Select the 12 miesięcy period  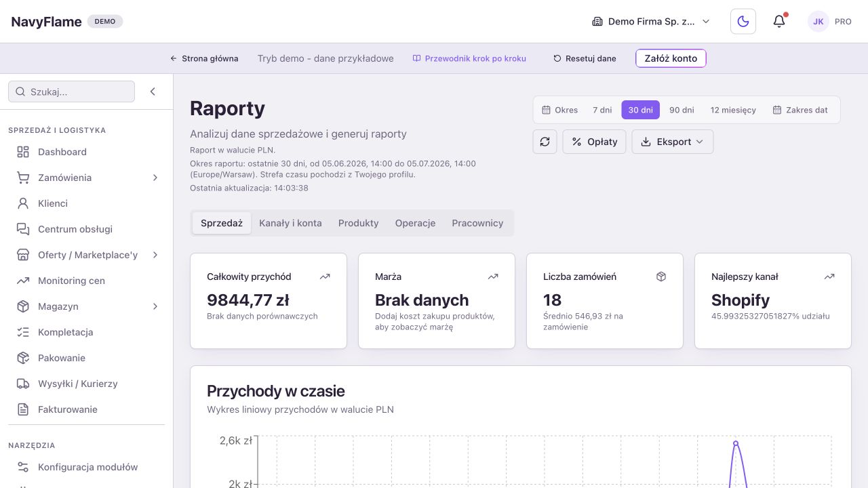(733, 110)
